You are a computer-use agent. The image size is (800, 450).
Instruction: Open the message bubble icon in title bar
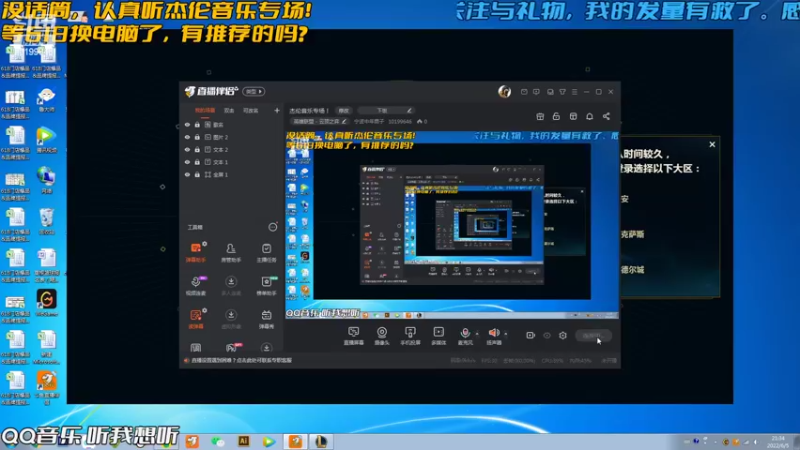click(x=536, y=92)
